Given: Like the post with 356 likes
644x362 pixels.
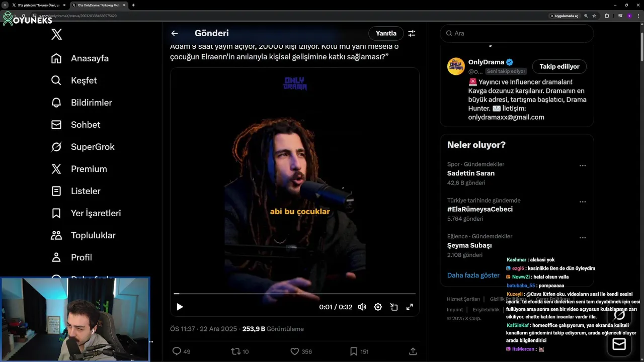Looking at the screenshot, I should [295, 351].
